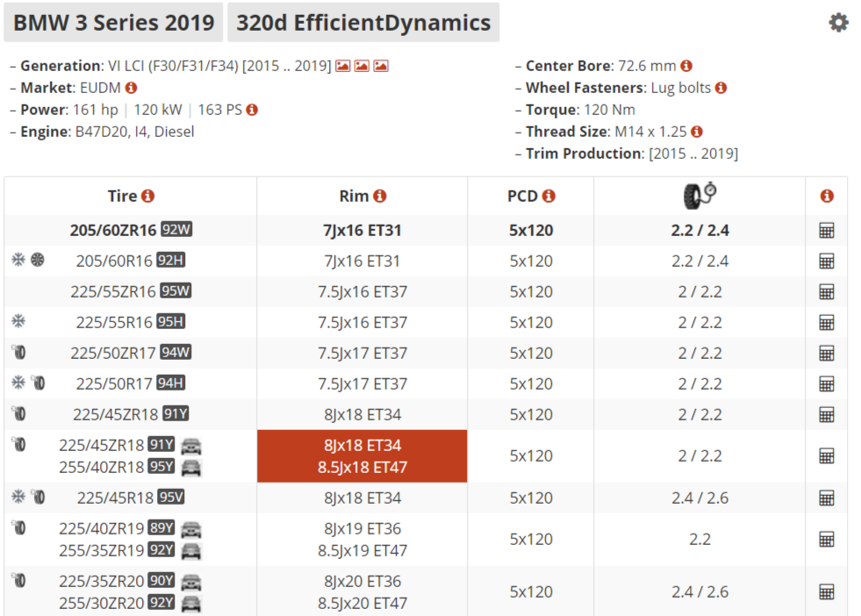Click the 320d EfficientDynamics trim label
Screen dimensions: 861x616
(x=363, y=23)
